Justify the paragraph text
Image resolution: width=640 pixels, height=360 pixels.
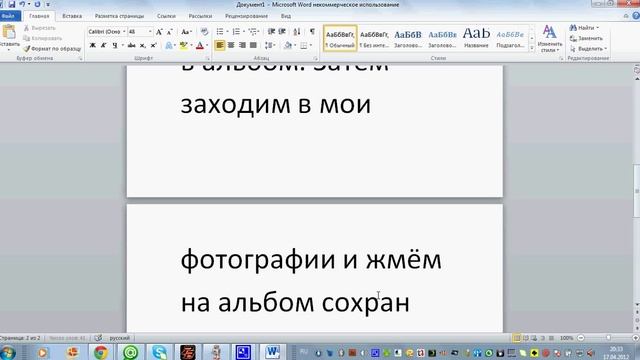[253, 45]
